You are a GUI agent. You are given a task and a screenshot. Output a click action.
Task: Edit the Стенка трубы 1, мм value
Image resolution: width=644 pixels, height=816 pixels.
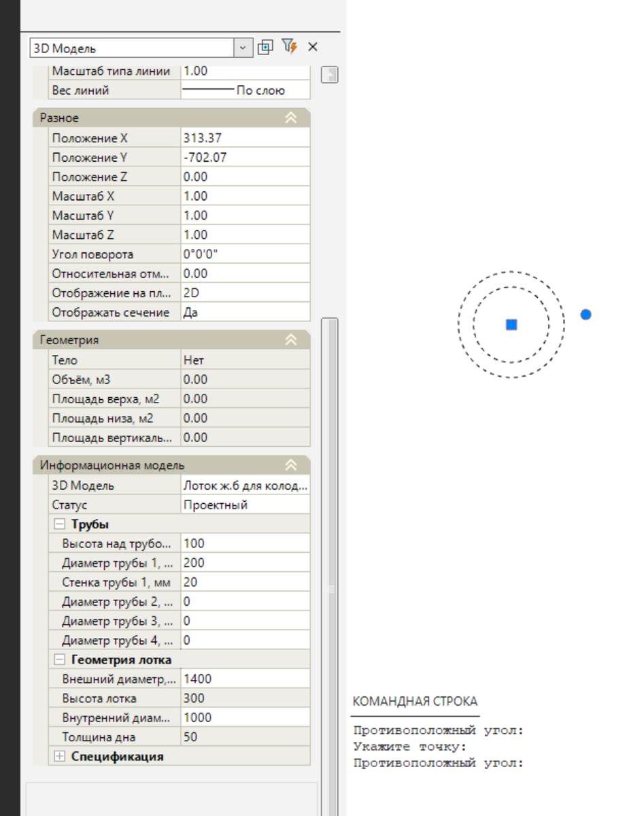245,582
